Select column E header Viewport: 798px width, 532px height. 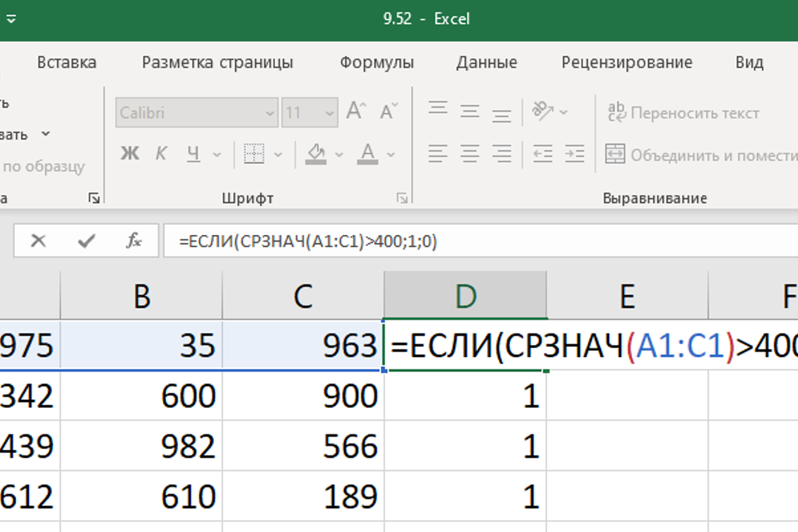point(627,297)
